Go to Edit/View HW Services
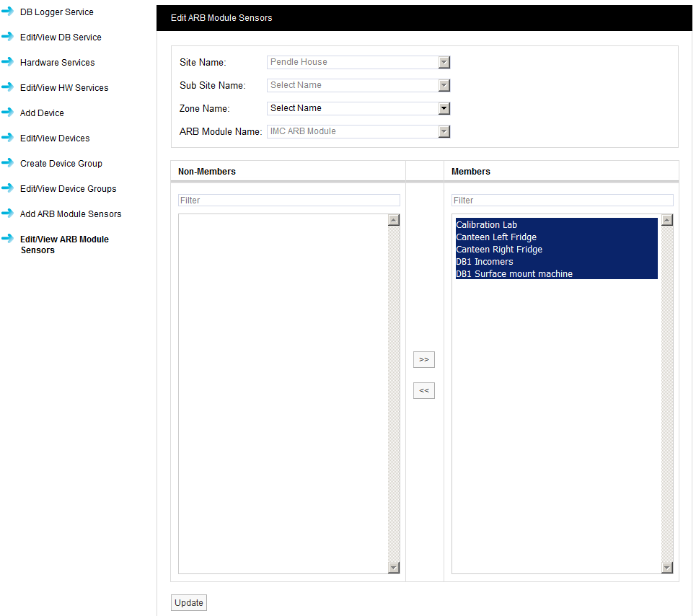696x616 pixels. [x=64, y=88]
